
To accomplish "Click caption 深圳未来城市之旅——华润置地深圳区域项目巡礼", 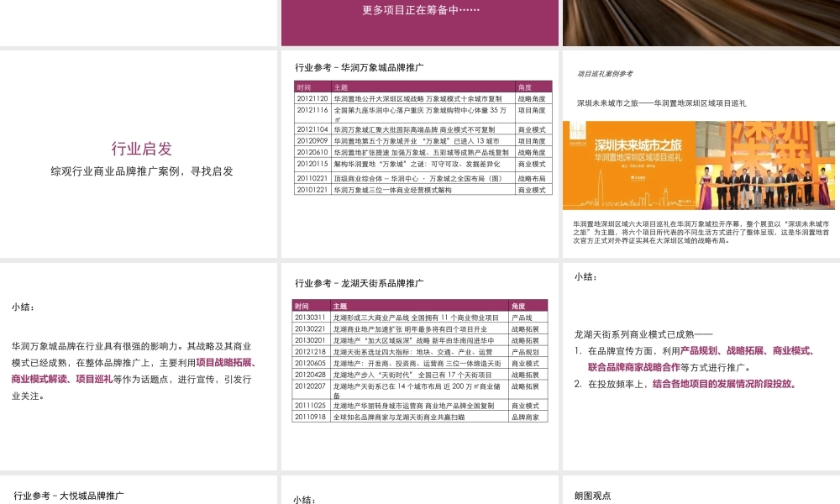I will click(662, 103).
